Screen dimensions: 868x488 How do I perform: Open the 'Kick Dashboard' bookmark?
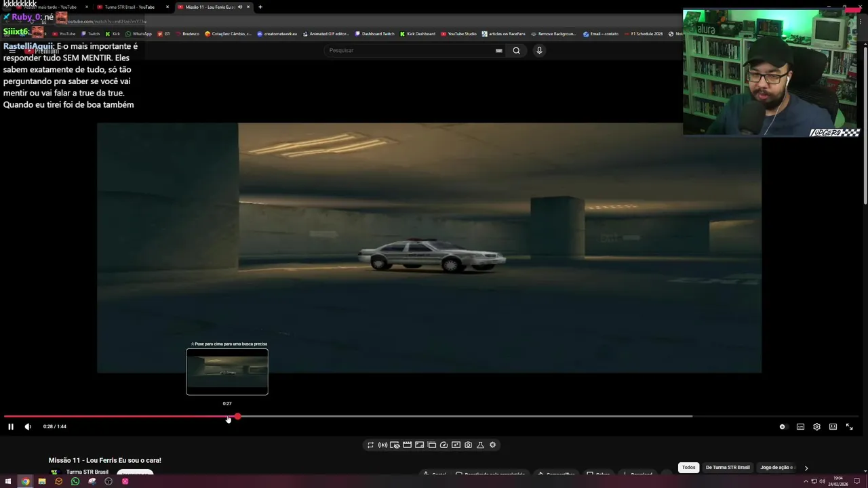[x=418, y=34]
